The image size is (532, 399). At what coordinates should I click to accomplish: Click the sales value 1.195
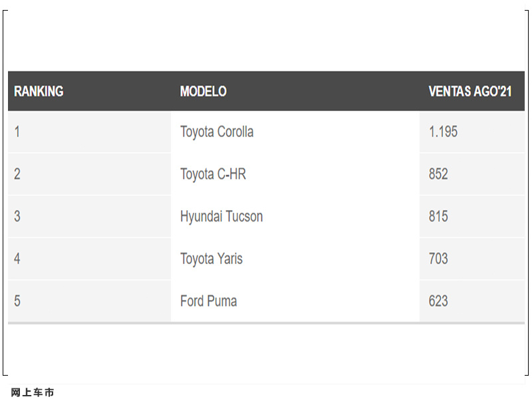coord(443,132)
